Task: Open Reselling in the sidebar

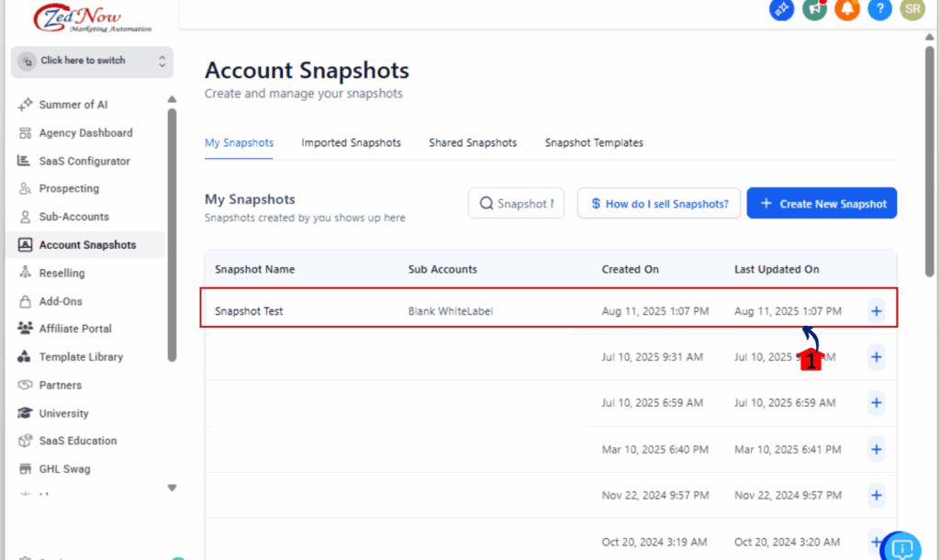Action: (62, 273)
